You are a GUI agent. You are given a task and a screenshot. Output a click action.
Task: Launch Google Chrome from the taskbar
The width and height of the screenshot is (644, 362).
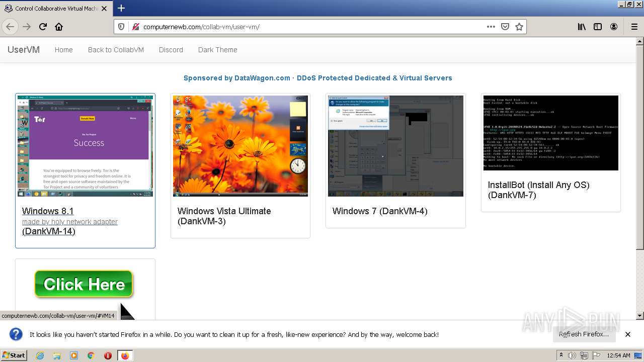(x=91, y=355)
